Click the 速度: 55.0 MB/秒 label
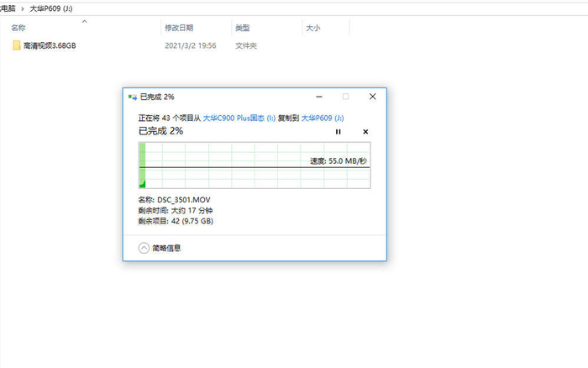The image size is (588, 368). coord(339,161)
